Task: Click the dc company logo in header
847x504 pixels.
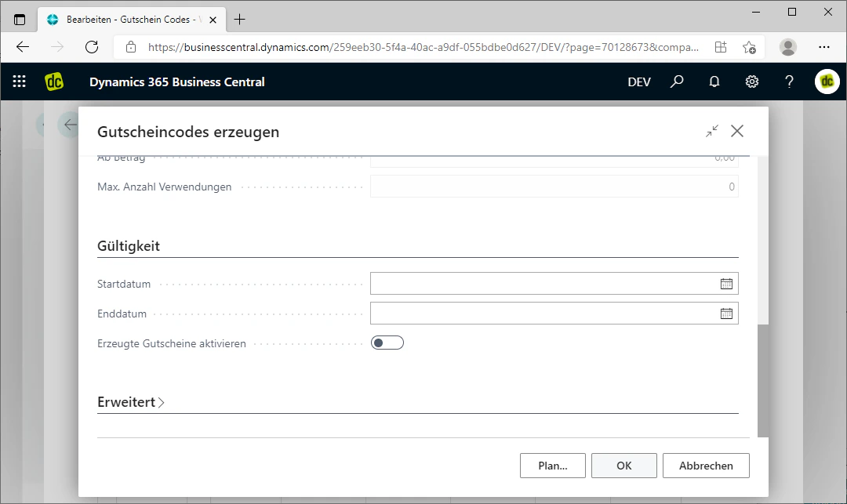Action: click(54, 82)
